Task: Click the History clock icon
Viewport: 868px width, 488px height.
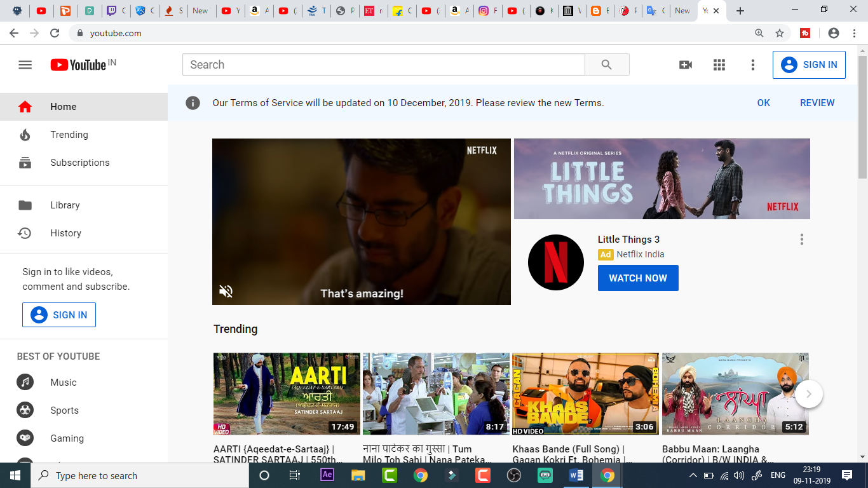Action: (25, 233)
